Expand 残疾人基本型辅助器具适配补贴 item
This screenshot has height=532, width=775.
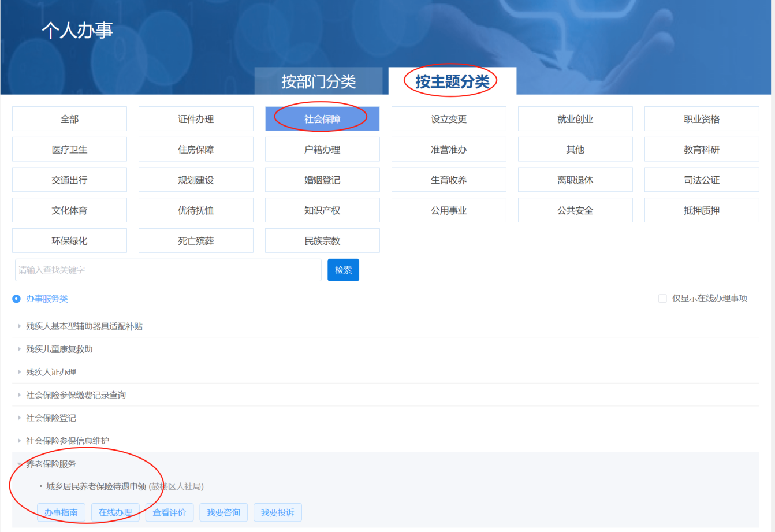(x=84, y=326)
